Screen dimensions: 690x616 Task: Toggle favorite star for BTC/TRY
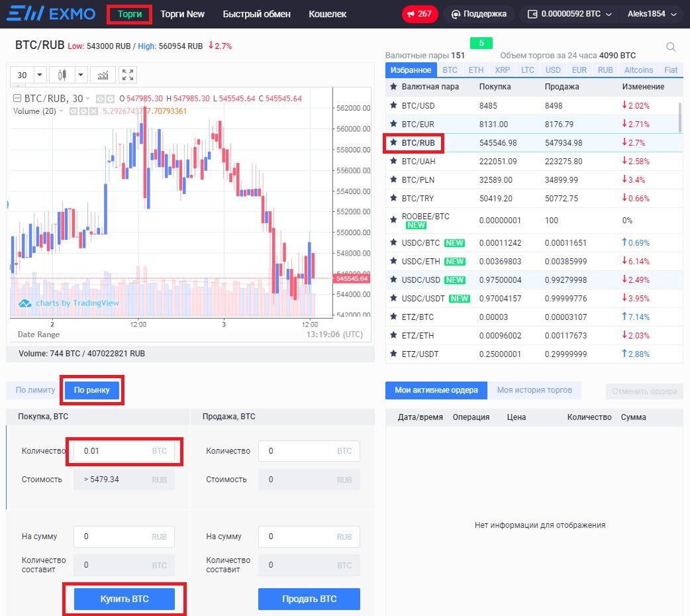[x=393, y=197]
